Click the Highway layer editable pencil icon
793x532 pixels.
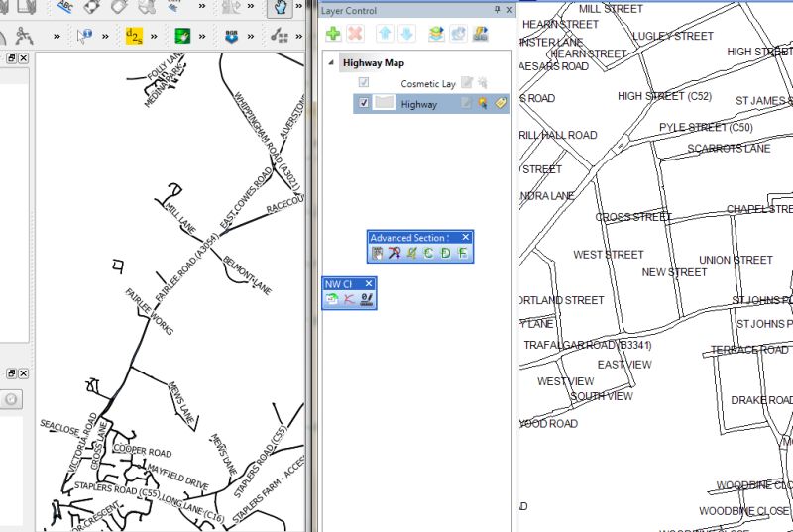(465, 104)
